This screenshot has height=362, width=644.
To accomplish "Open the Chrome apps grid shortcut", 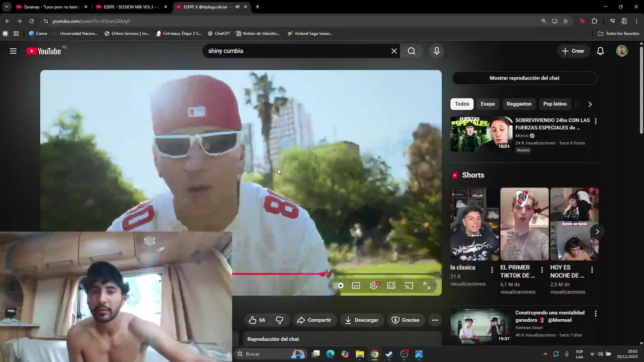I will pyautogui.click(x=16, y=34).
